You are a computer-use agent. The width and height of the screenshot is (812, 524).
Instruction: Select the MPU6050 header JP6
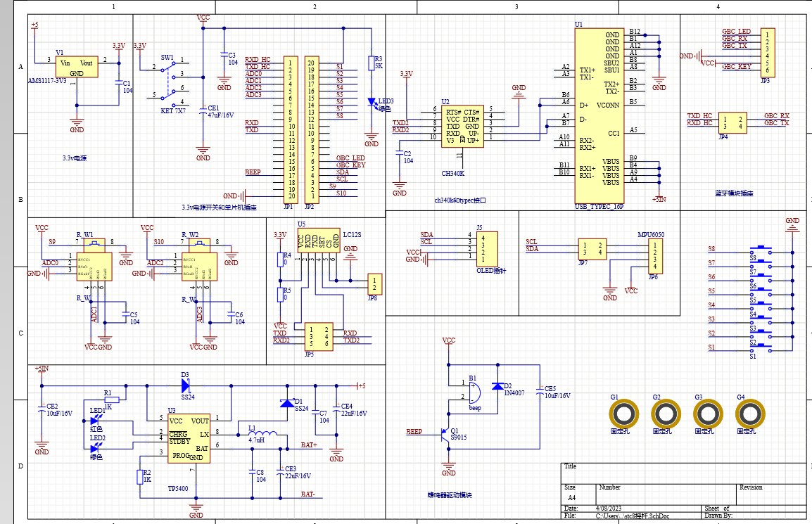tap(654, 255)
